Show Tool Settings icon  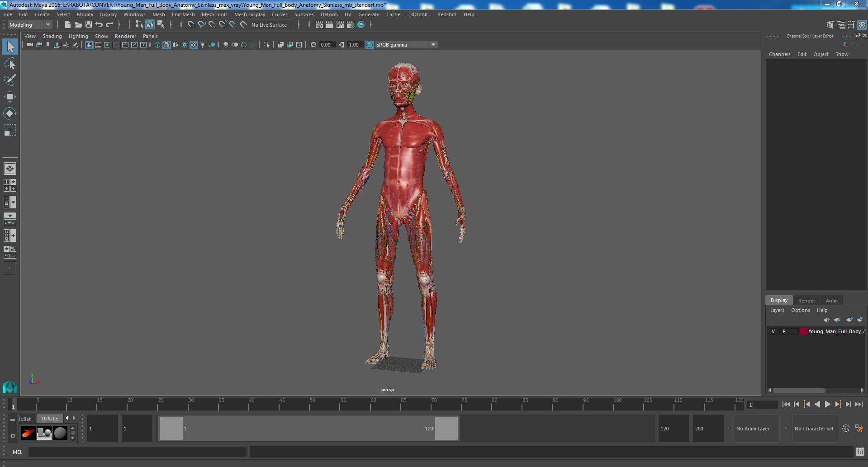tap(851, 25)
